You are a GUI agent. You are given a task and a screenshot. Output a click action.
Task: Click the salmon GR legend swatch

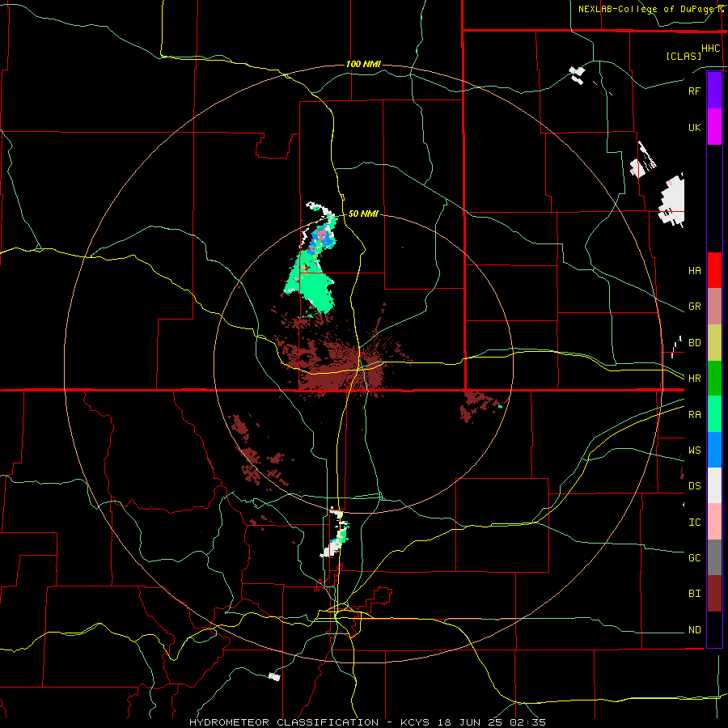pos(714,307)
